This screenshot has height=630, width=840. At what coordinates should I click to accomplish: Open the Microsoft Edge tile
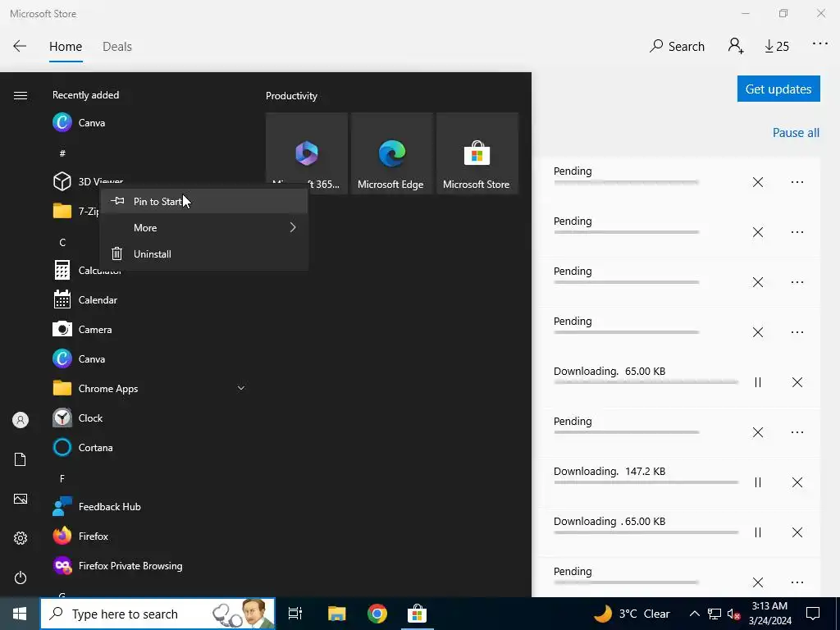click(x=391, y=153)
